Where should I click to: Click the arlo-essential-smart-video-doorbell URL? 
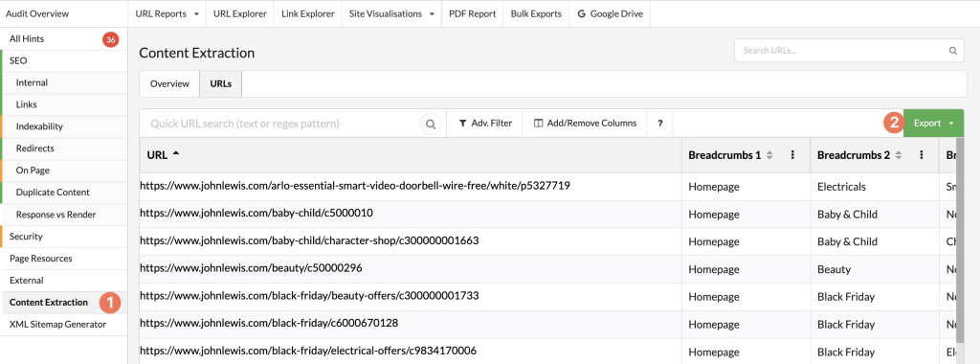(355, 186)
